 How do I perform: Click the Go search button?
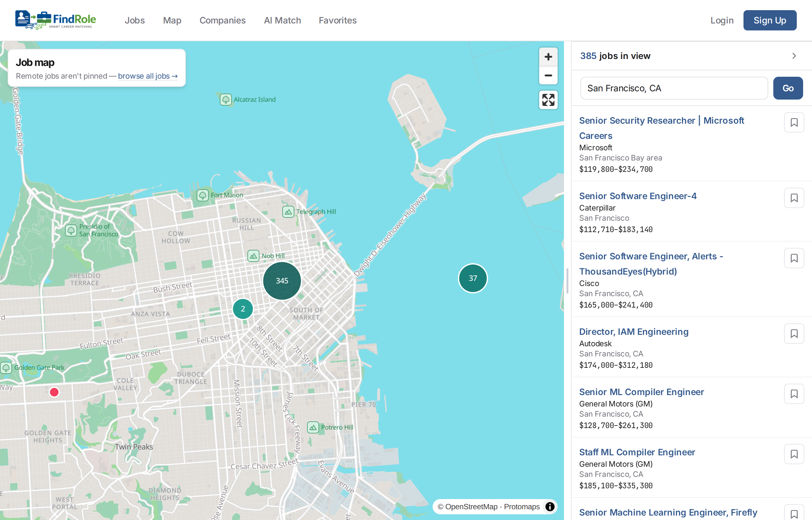pyautogui.click(x=788, y=88)
